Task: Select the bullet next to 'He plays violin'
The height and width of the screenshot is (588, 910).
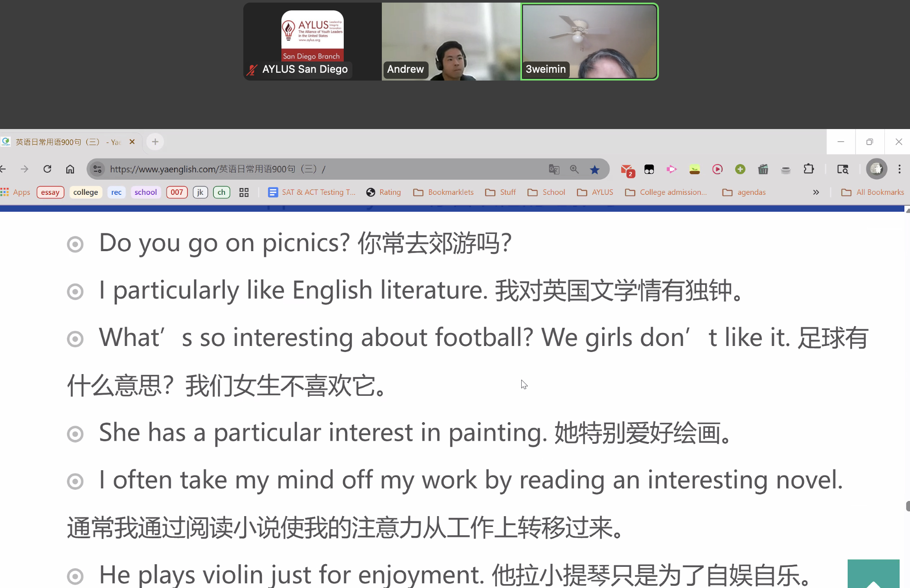Action: [x=75, y=576]
